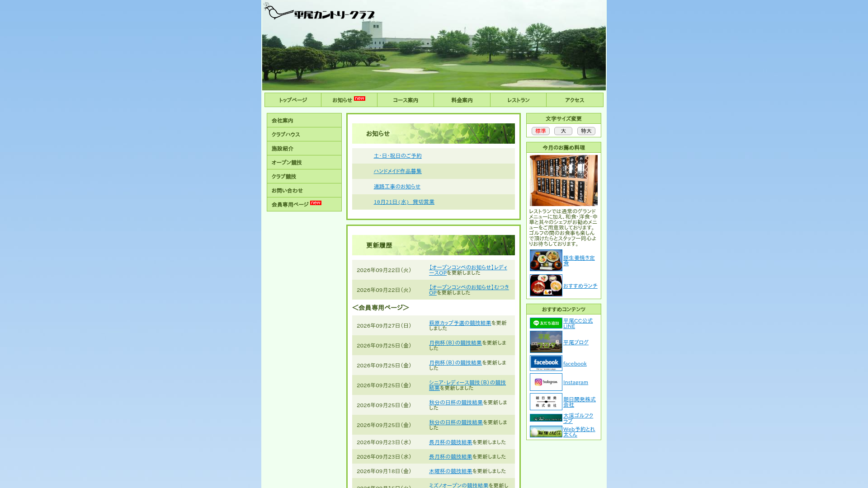Open お知らせ navigation tab
Viewport: 868px width, 488px height.
click(349, 100)
